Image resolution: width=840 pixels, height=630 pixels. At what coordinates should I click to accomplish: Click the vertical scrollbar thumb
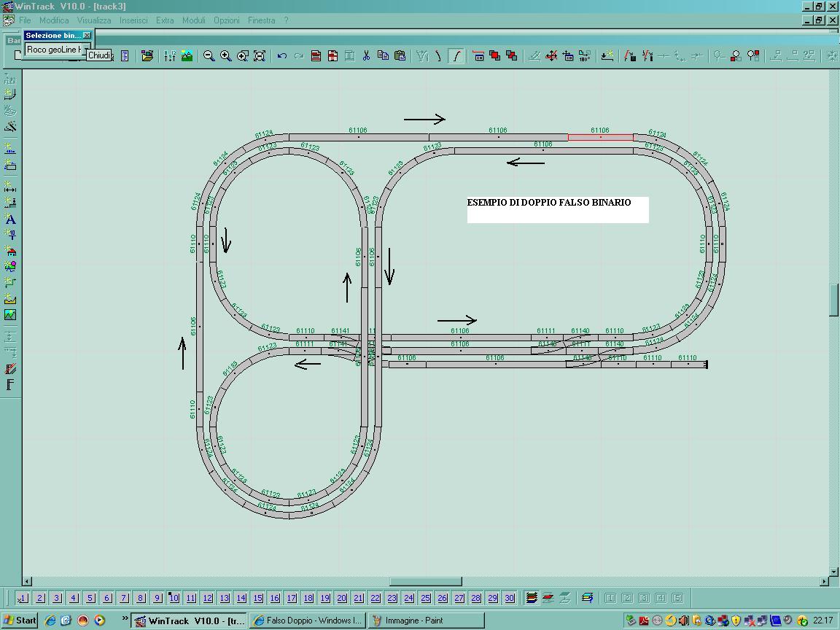(834, 300)
